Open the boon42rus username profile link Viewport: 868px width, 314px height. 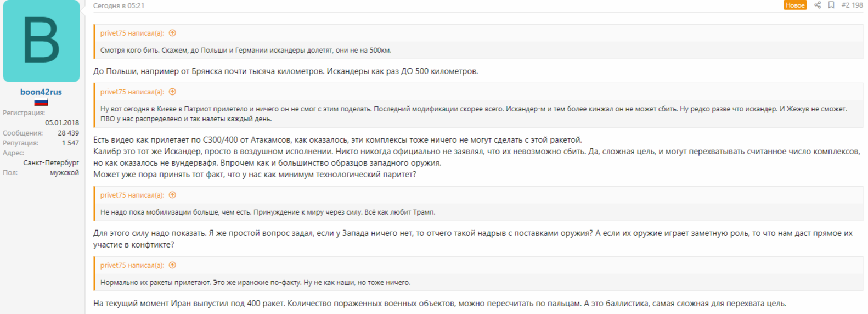(41, 92)
